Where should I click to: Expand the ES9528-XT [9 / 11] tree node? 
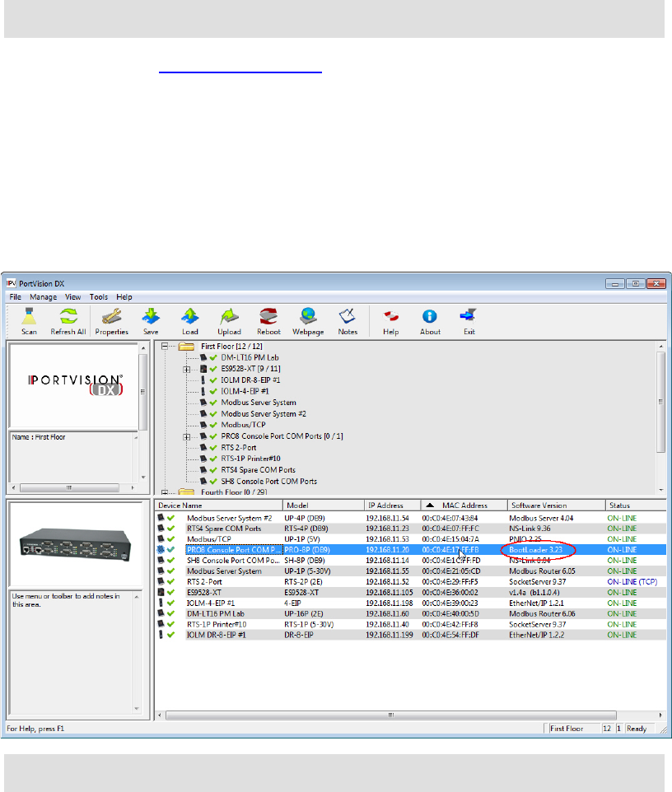186,369
